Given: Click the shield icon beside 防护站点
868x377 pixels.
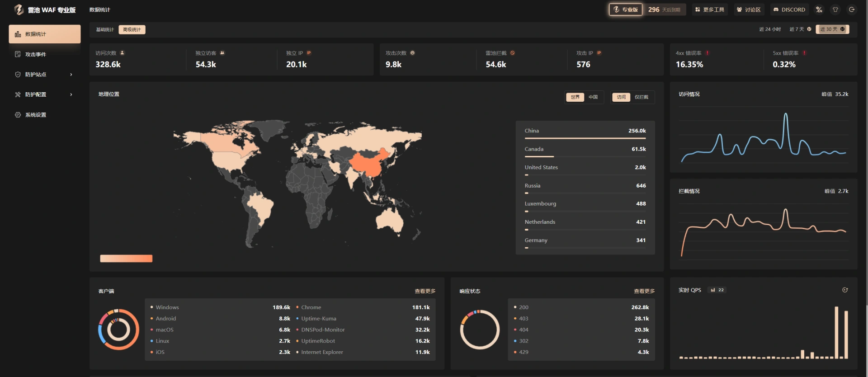Looking at the screenshot, I should [x=18, y=74].
